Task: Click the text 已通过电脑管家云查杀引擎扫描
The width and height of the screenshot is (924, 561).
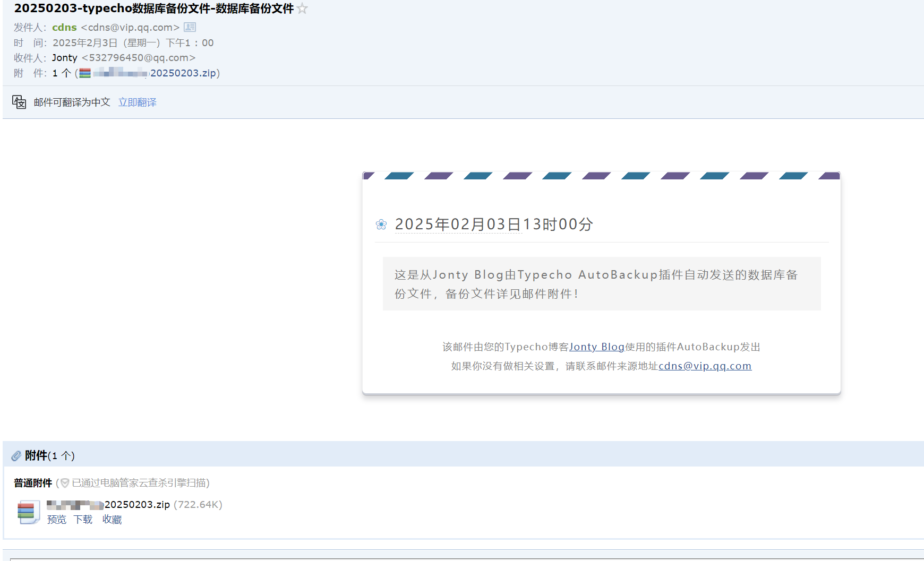Action: [x=139, y=483]
